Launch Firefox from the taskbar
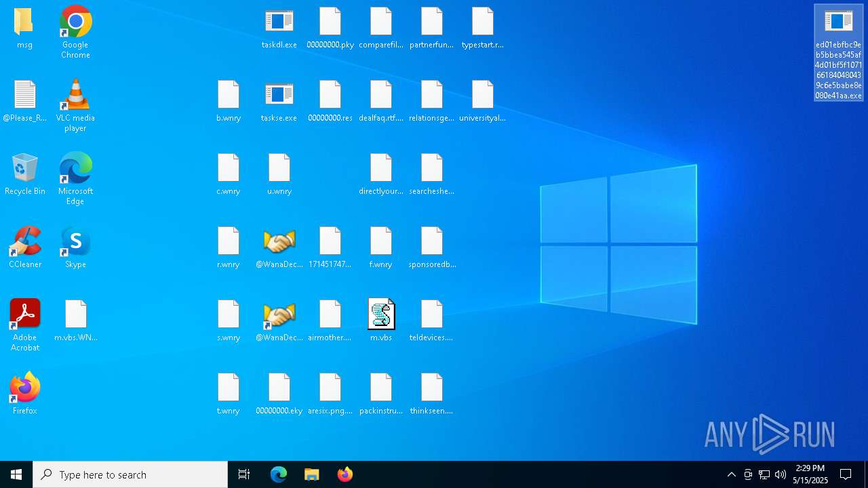Screen dimensions: 868x488 pos(345,474)
